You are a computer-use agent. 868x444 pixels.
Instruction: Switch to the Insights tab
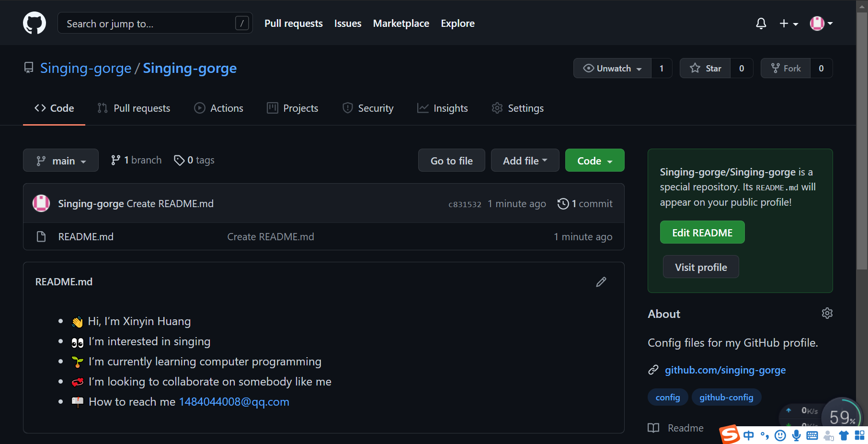(442, 108)
